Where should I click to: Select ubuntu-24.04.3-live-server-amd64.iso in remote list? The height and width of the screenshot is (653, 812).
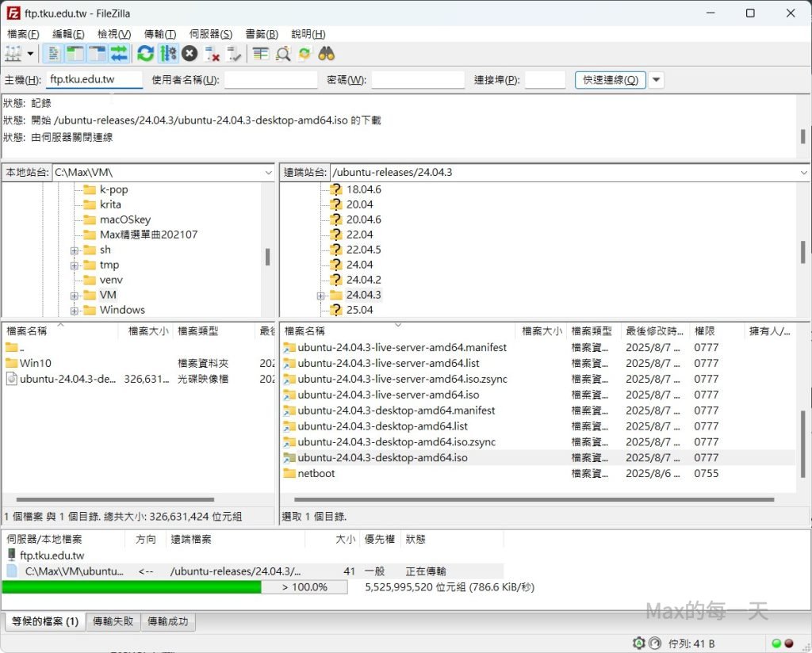[388, 395]
